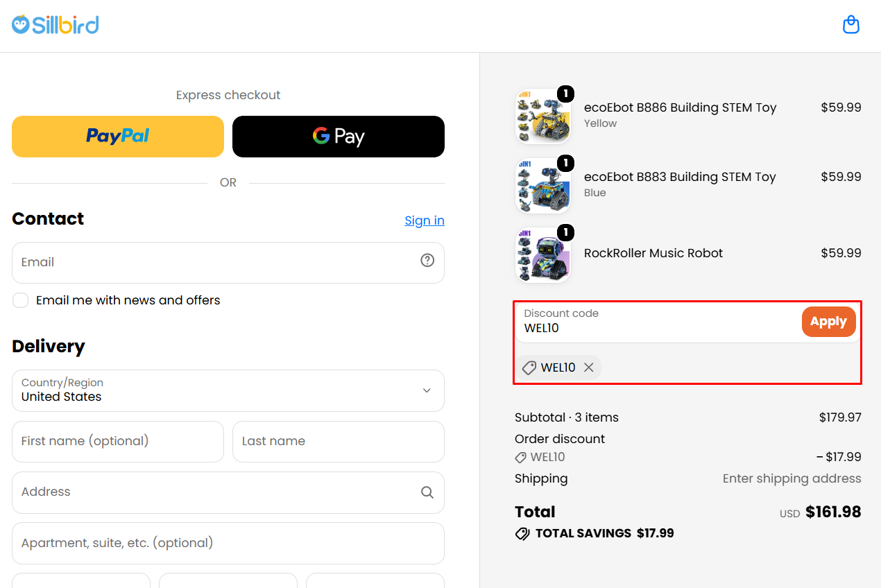Click the ecoEbot B883 blue toy thumbnail
This screenshot has height=588, width=881.
pyautogui.click(x=543, y=185)
